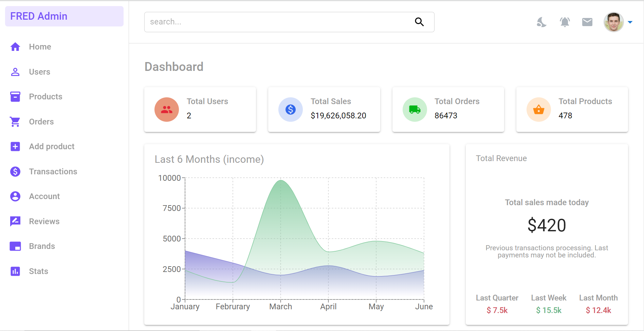The height and width of the screenshot is (331, 644).
Task: Click the Home house icon in sidebar
Action: point(15,47)
